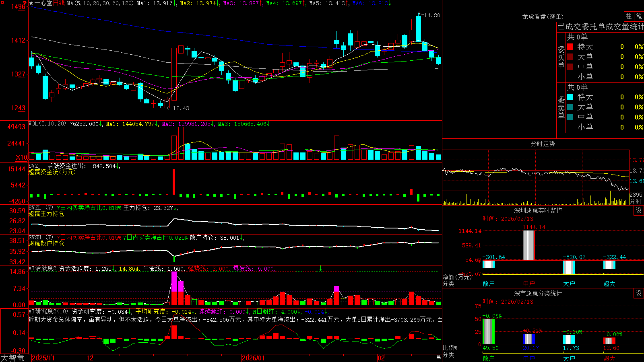Click the 2026/01 timeline marker
644x362 pixels.
coord(254,358)
